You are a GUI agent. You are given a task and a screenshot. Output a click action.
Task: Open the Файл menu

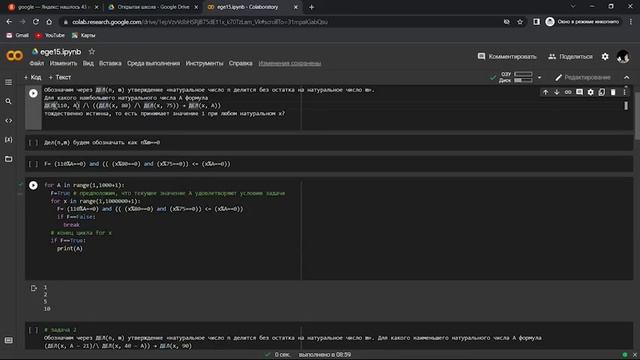36,63
